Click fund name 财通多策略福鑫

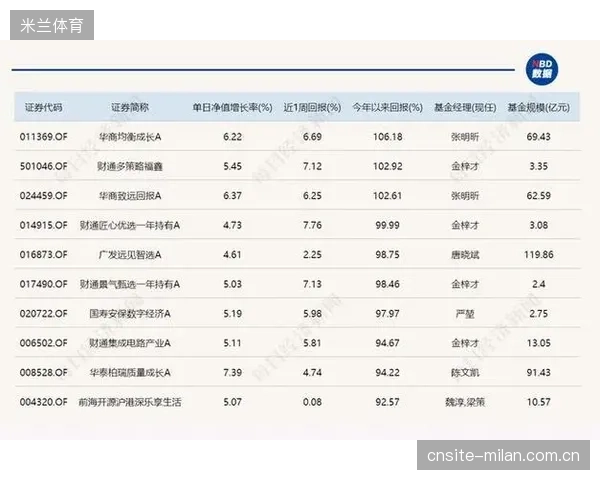coord(130,166)
